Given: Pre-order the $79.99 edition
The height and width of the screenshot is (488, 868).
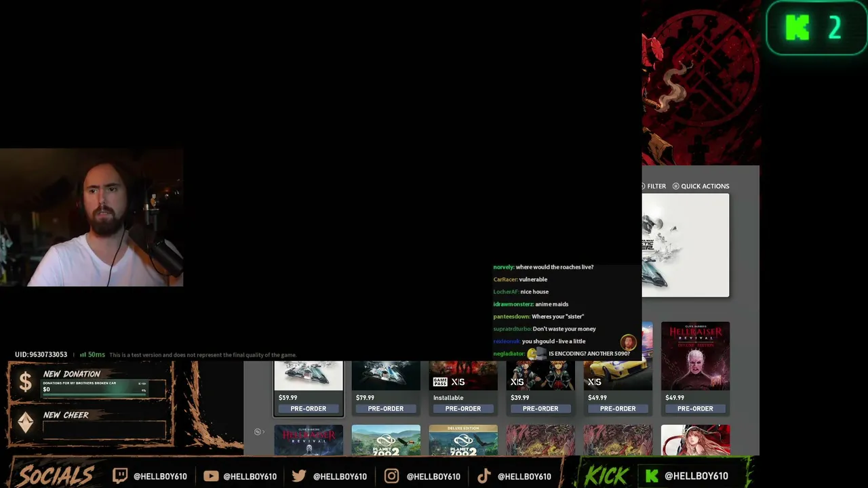Looking at the screenshot, I should click(x=386, y=409).
